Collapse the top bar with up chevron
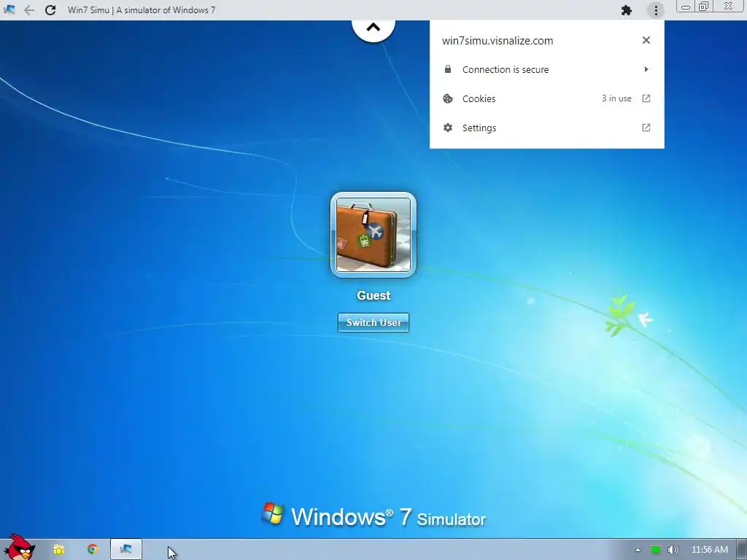This screenshot has height=560, width=747. coord(373,28)
